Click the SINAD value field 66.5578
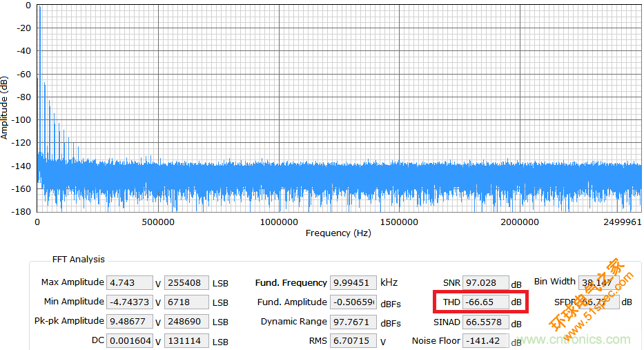Viewport: 644px width, 350px height. 486,321
